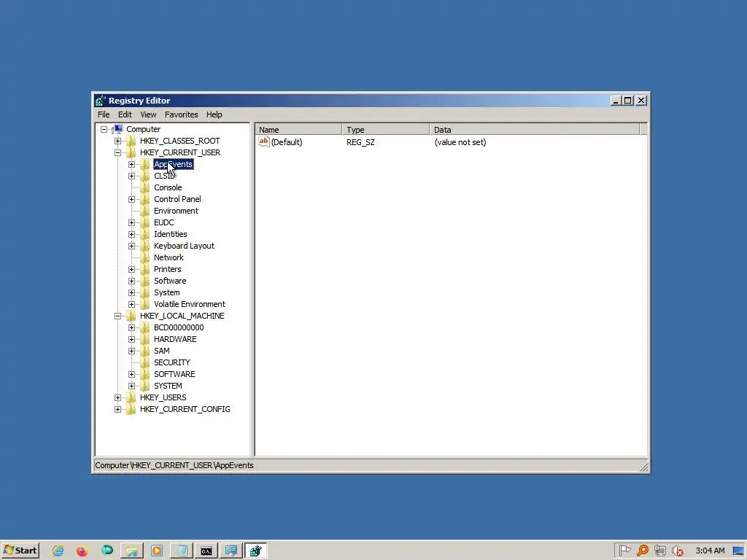
Task: Expand the Keyboard Layout key
Action: (131, 246)
